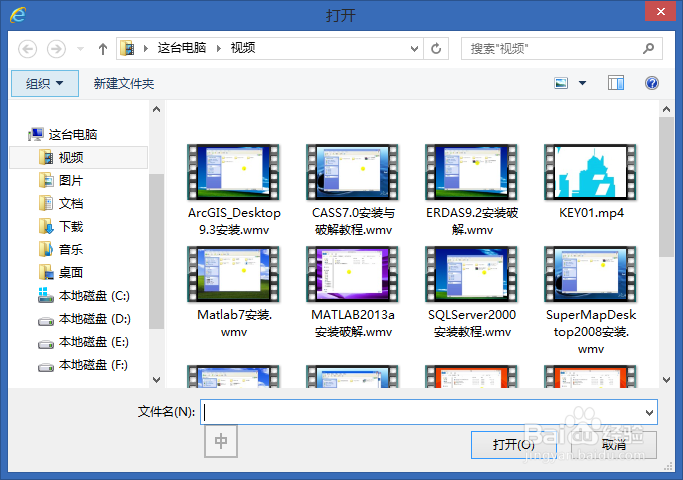The image size is (683, 480).
Task: Select 视频 folder in navigation pane
Action: point(79,157)
